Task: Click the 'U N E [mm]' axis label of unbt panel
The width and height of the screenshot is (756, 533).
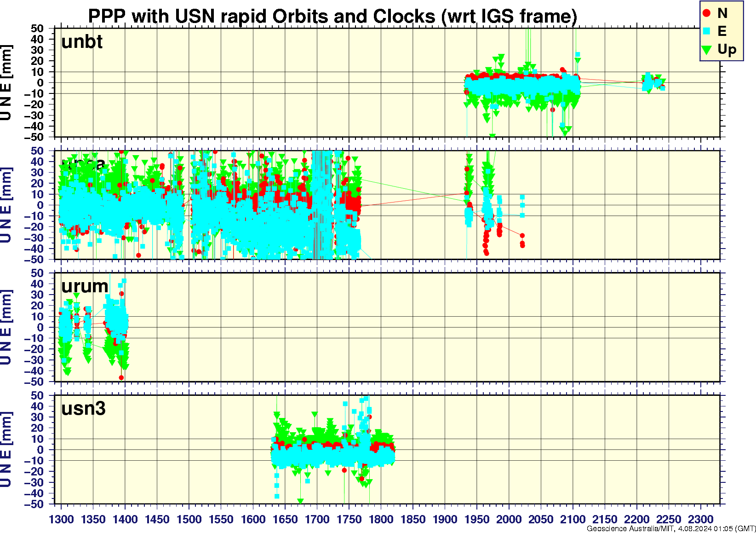Action: tap(6, 83)
